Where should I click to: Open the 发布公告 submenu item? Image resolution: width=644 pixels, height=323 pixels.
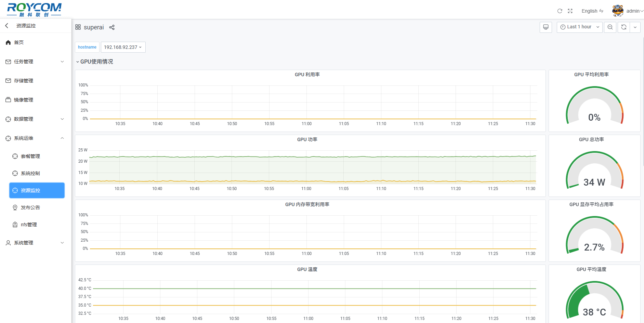[37, 207]
